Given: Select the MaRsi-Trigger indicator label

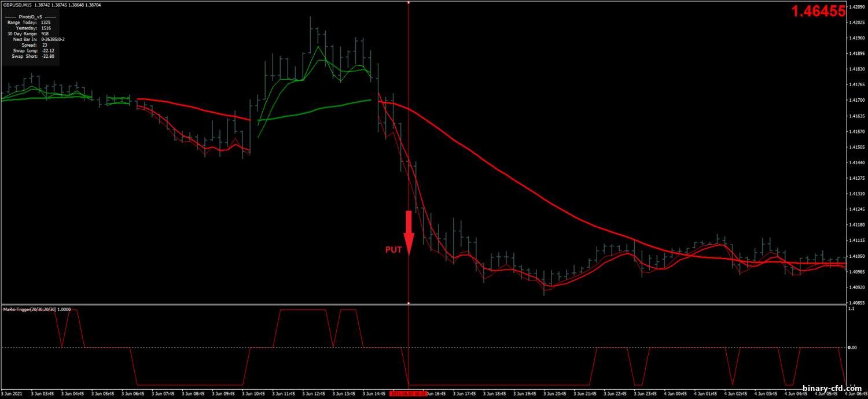Looking at the screenshot, I should pyautogui.click(x=36, y=309).
